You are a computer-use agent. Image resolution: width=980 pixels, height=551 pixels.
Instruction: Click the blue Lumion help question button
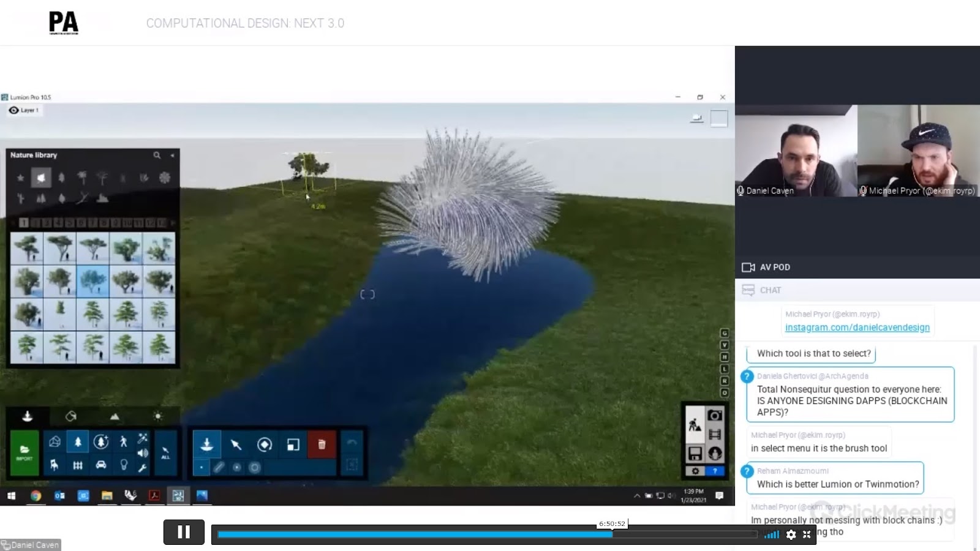pyautogui.click(x=714, y=471)
